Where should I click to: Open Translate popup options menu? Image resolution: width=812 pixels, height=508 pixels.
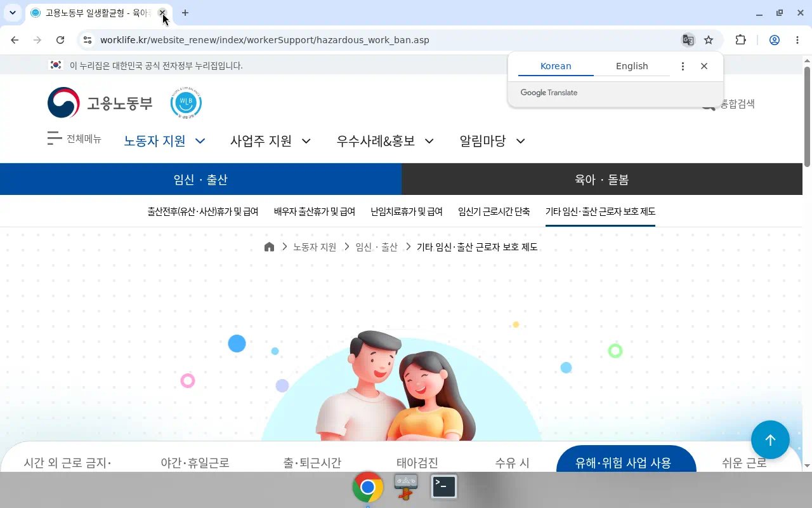click(683, 66)
